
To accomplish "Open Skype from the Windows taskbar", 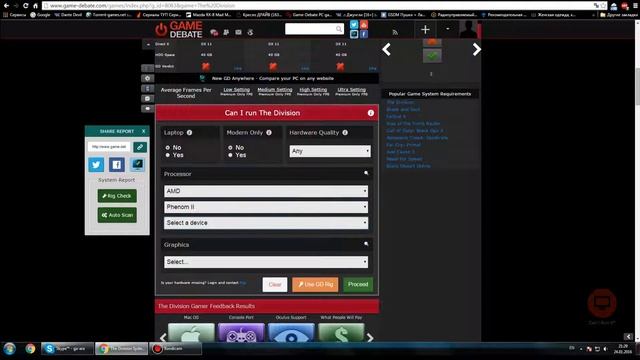I will click(x=67, y=349).
